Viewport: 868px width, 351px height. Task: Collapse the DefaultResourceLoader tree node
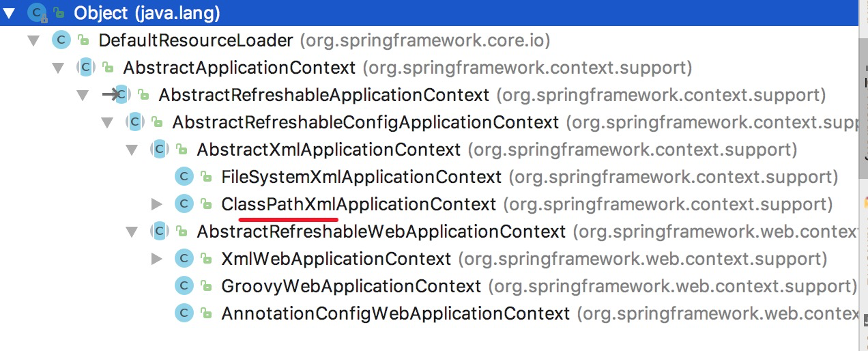point(33,40)
